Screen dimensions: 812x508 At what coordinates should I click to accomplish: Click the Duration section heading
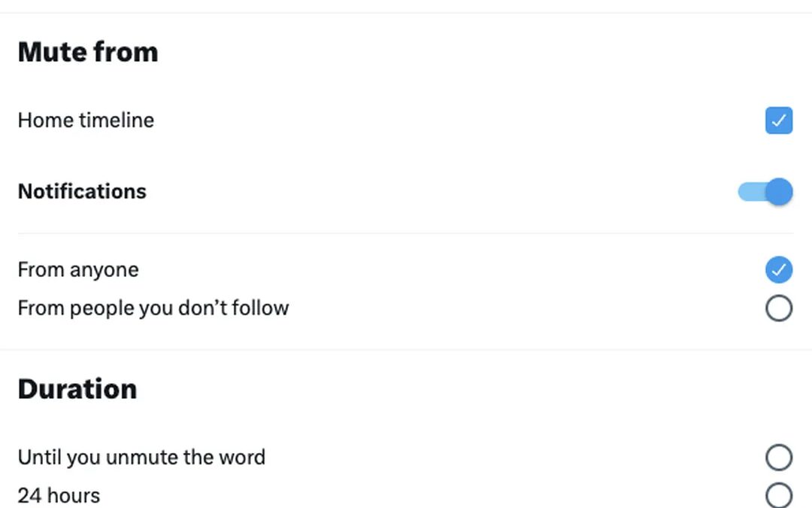(77, 389)
